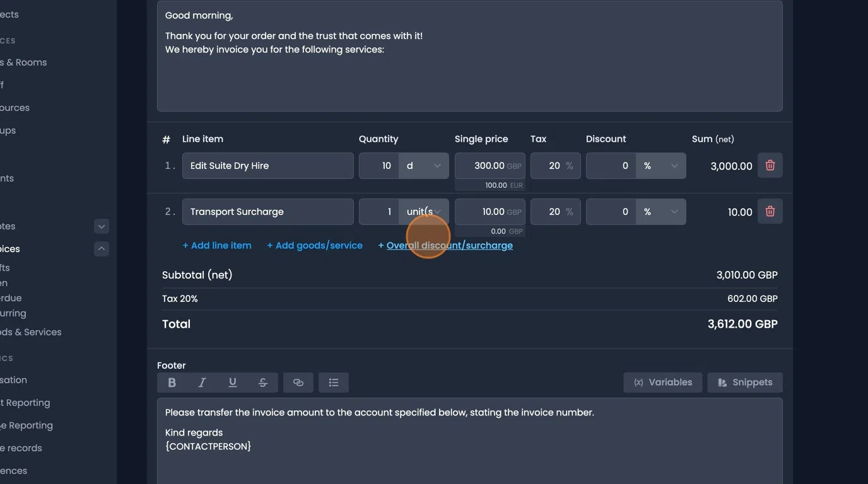Collapse the Invoices section in the sidebar
The height and width of the screenshot is (484, 868).
101,248
